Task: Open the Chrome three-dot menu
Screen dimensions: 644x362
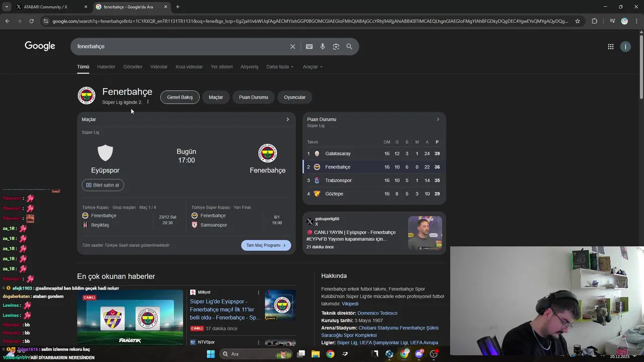Action: point(637,21)
